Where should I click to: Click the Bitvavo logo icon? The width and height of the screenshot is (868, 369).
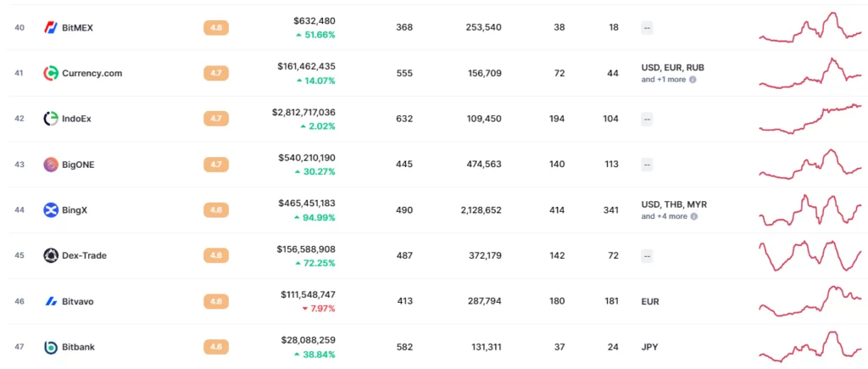coord(51,301)
